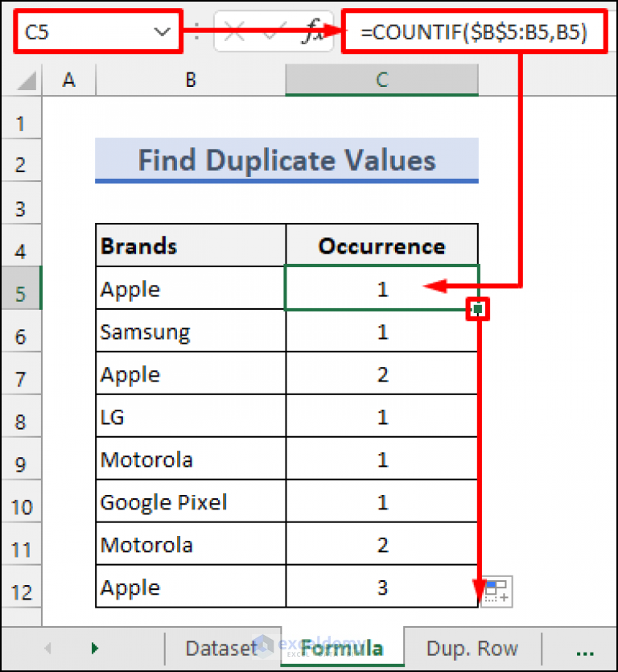
Task: Click occurrence value 2 in row 7
Action: tap(382, 373)
